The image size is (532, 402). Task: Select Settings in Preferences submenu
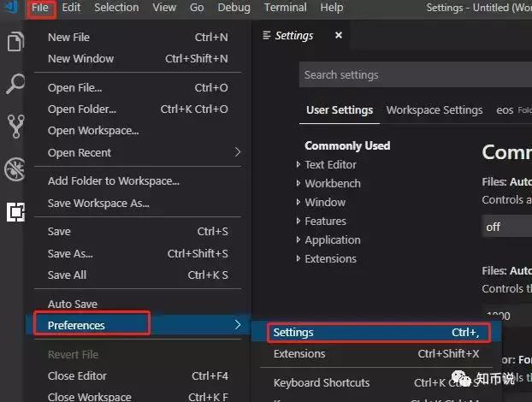coord(376,333)
